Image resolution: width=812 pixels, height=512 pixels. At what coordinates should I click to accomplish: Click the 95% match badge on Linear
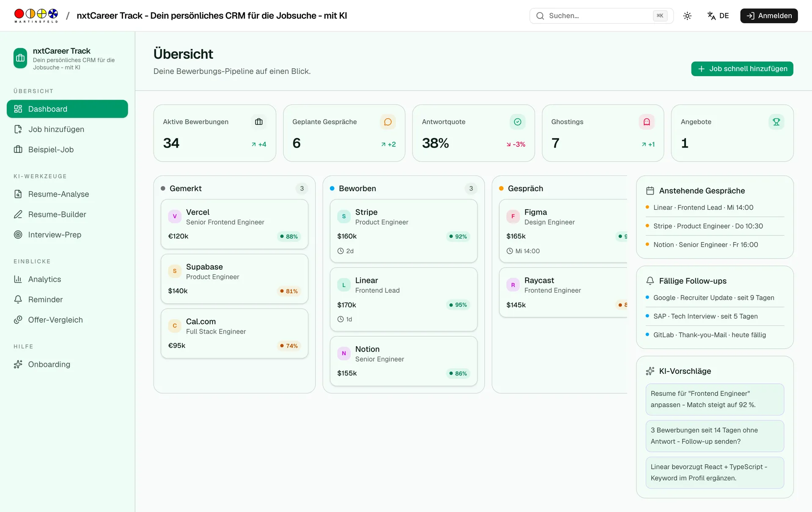(458, 305)
